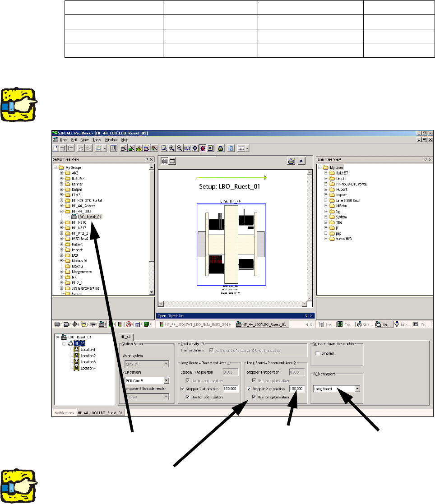435x504 pixels.
Task: Click the Productivity lift cluster checkbox
Action: 211,350
